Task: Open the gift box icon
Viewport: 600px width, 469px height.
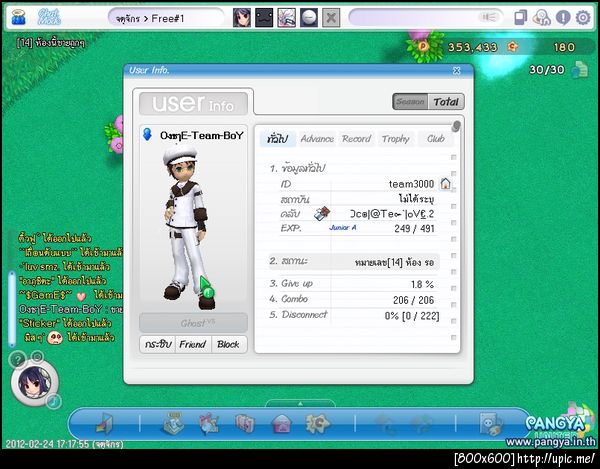Action: pyautogui.click(x=209, y=423)
